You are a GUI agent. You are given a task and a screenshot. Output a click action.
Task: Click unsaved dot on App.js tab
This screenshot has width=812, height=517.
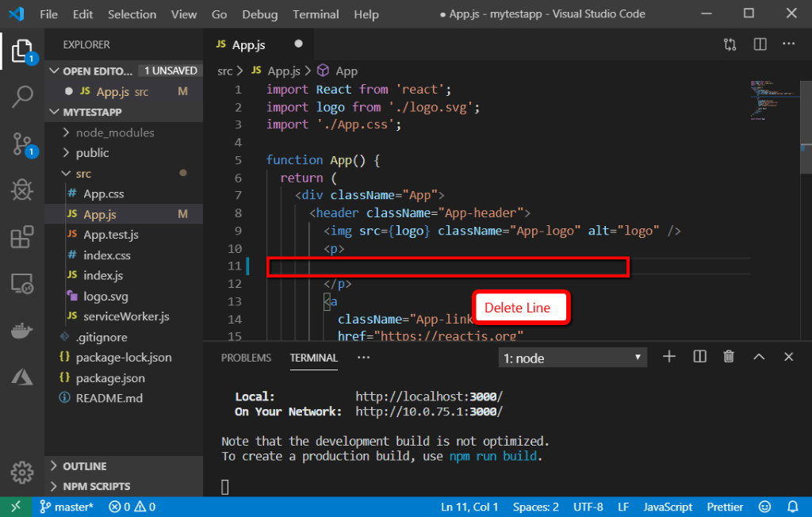298,44
